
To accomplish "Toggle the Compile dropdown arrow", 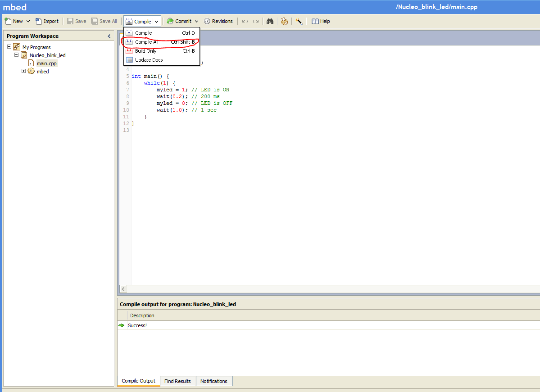I will [x=156, y=21].
